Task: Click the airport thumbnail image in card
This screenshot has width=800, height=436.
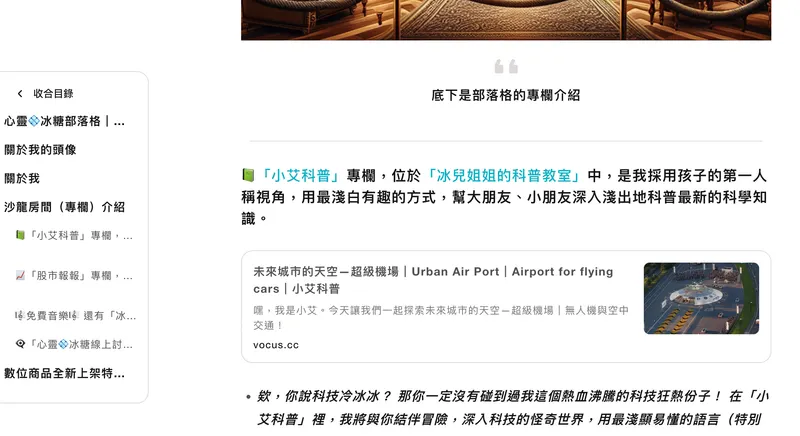Action: coord(701,298)
